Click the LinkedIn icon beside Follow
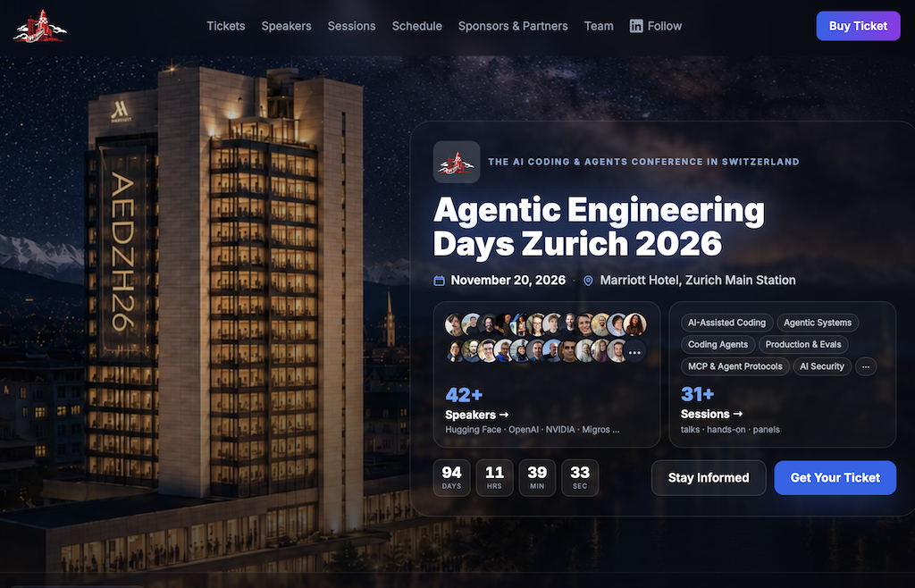This screenshot has height=588, width=915. pos(636,26)
